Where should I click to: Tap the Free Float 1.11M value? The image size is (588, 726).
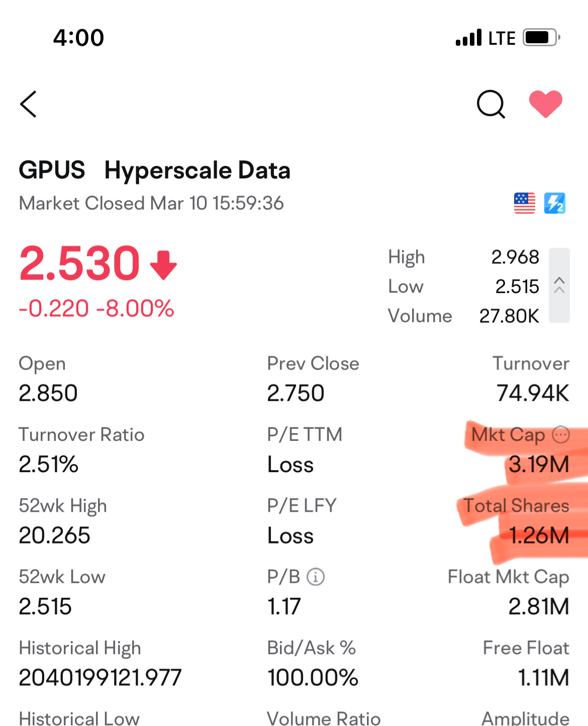pyautogui.click(x=544, y=677)
